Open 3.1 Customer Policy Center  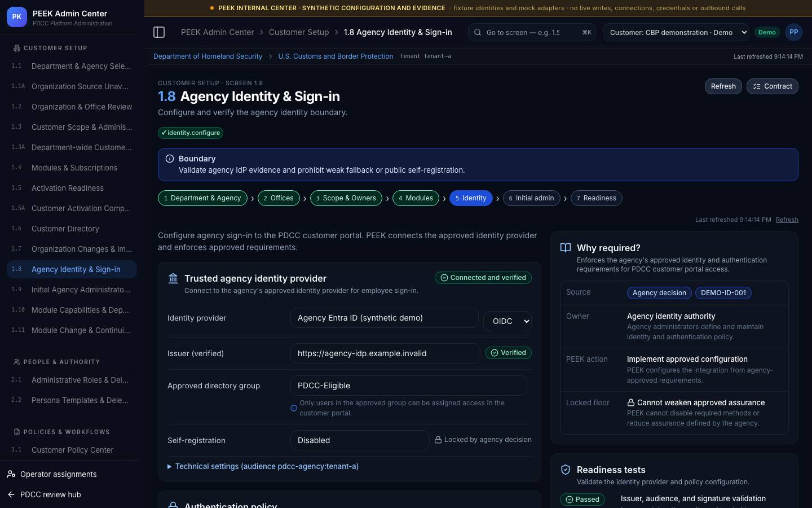coord(72,450)
